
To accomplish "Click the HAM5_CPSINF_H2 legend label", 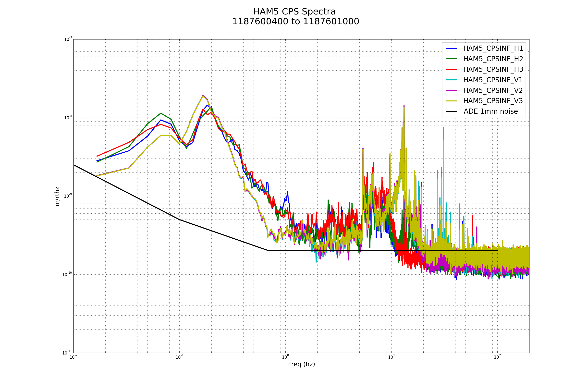I will point(493,59).
